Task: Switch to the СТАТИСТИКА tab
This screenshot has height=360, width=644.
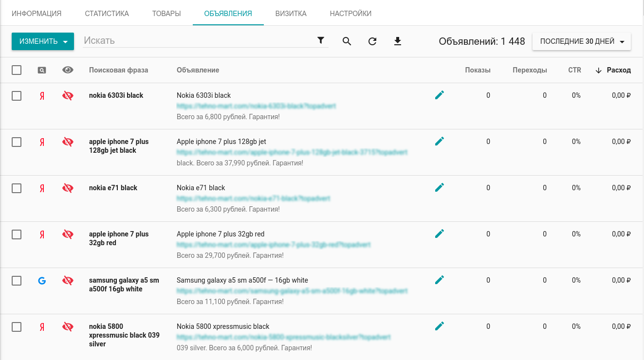Action: point(107,14)
